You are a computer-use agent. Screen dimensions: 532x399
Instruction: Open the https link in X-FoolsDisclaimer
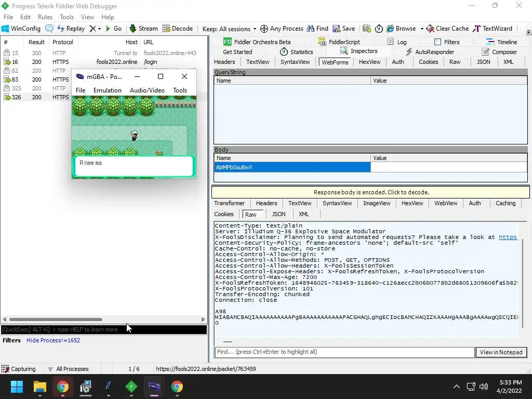point(508,237)
